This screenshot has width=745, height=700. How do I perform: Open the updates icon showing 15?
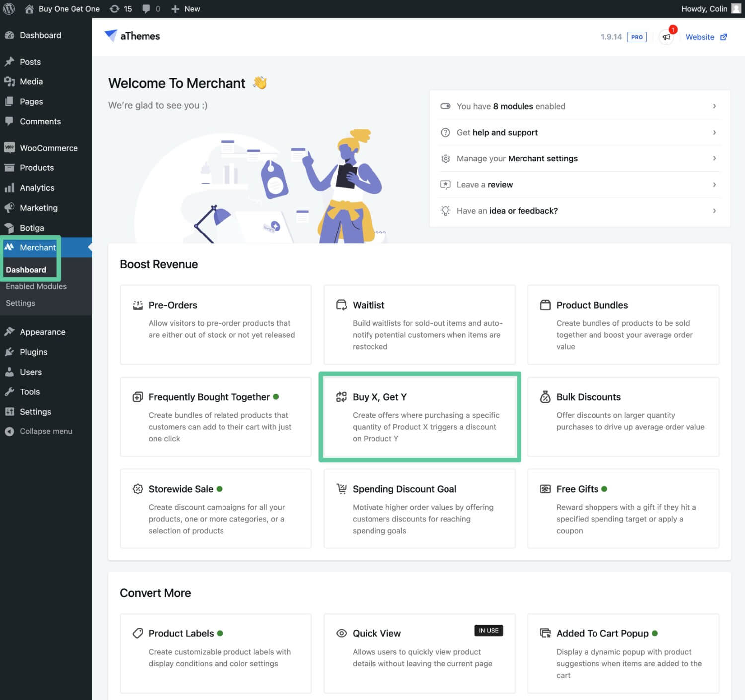point(121,9)
